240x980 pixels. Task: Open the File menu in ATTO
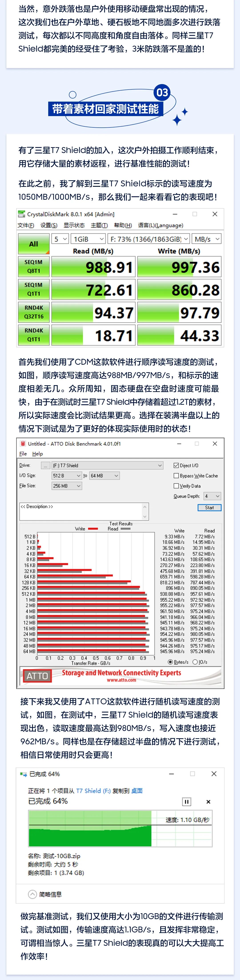click(x=23, y=453)
